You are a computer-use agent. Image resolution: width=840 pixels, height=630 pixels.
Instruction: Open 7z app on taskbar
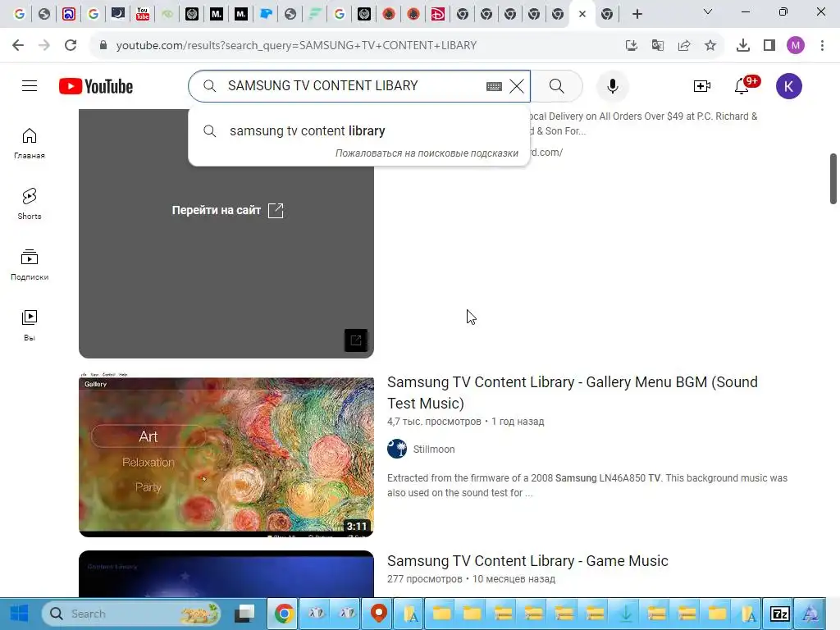780,614
